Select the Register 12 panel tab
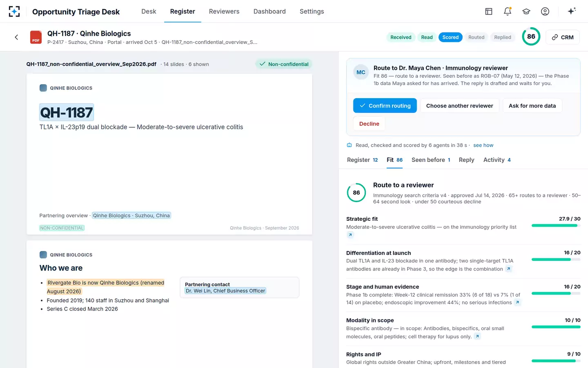 click(362, 160)
